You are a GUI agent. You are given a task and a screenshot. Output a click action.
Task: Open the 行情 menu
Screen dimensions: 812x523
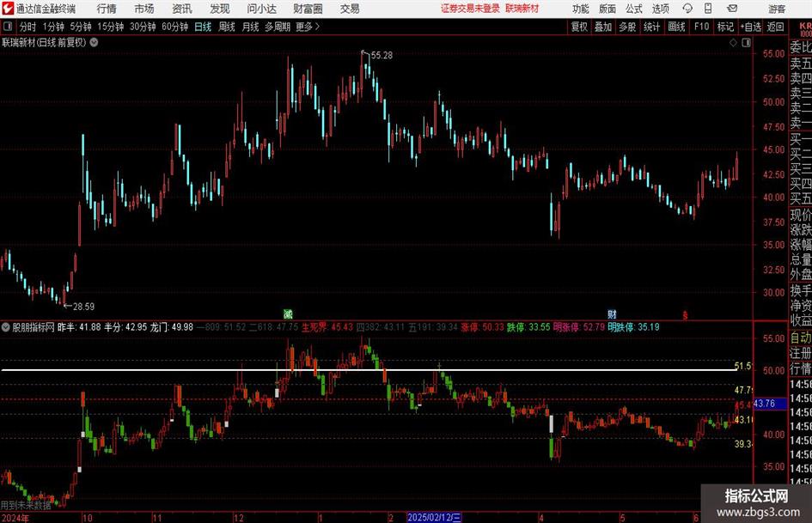tap(107, 9)
